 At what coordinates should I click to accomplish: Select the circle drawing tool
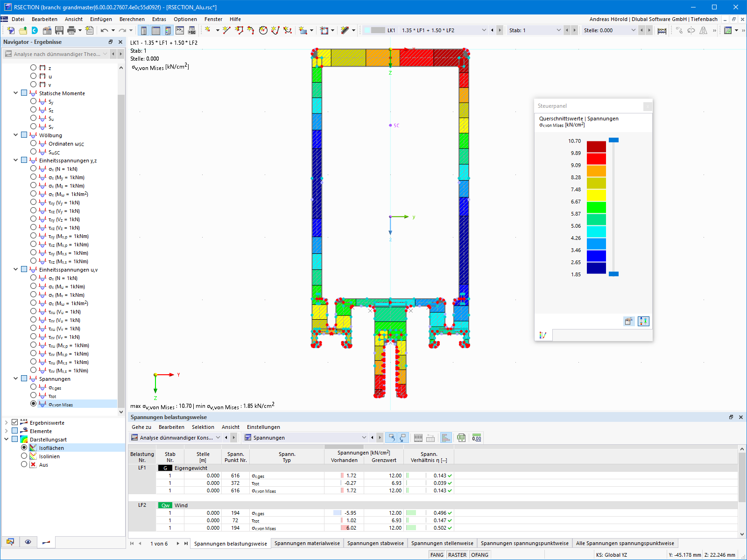point(263,30)
